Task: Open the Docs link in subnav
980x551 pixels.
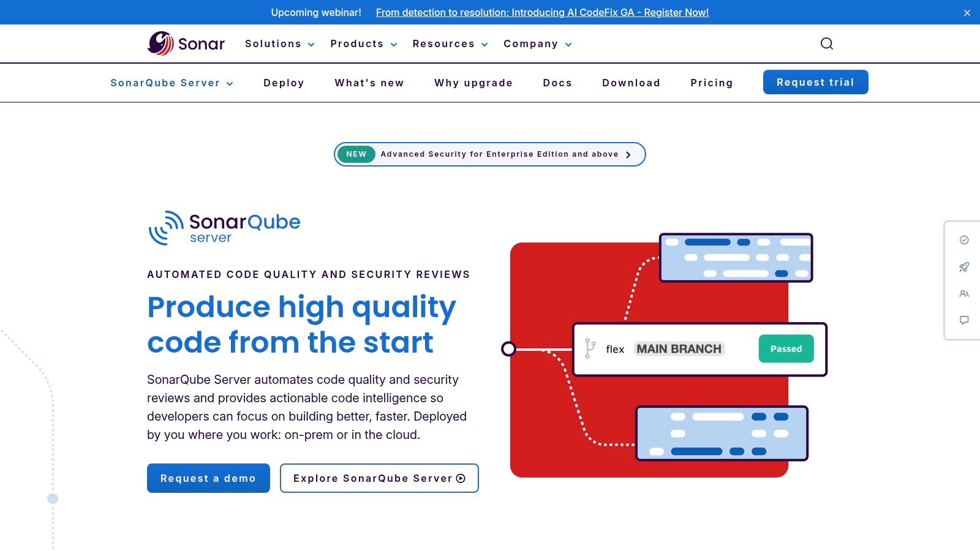Action: click(x=557, y=83)
